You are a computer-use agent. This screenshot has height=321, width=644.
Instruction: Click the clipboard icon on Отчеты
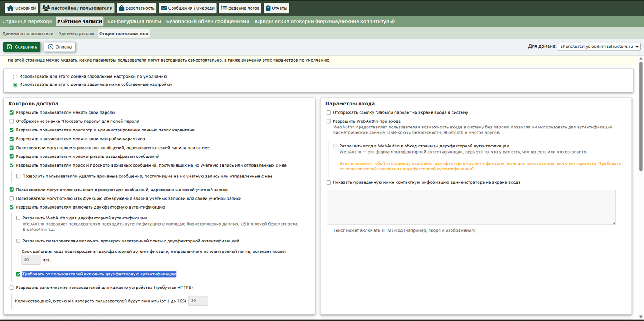[x=268, y=8]
